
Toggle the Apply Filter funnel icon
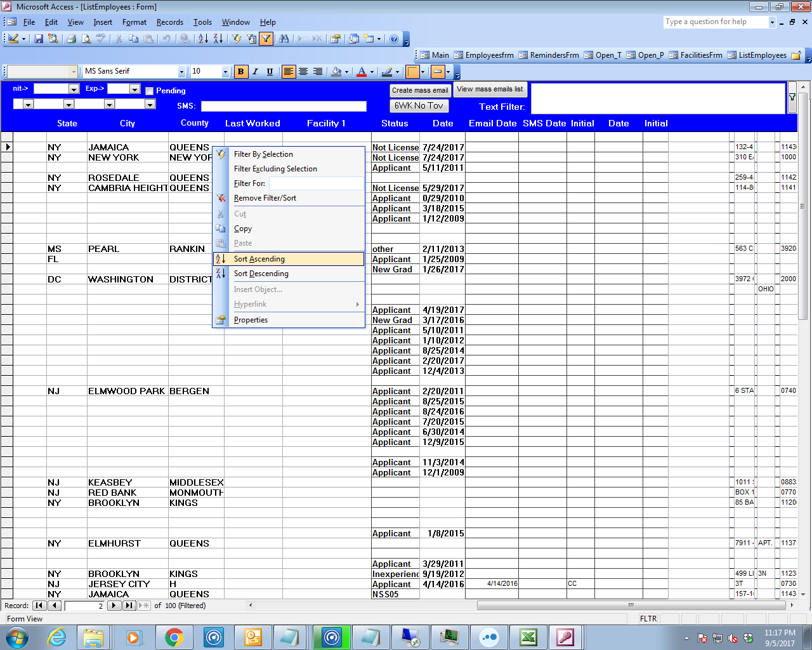265,39
